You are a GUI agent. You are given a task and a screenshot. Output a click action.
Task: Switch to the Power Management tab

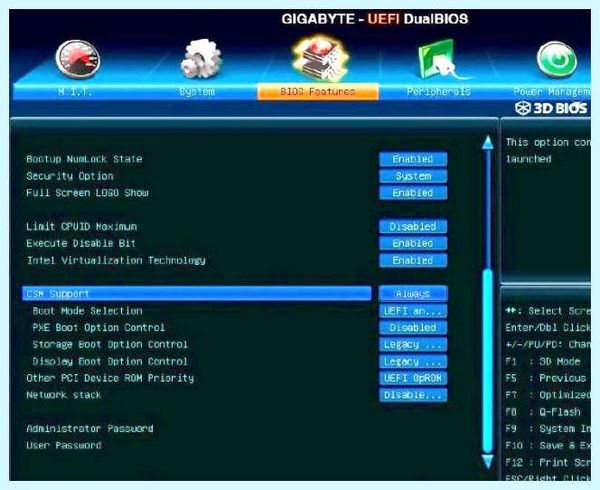click(x=551, y=92)
